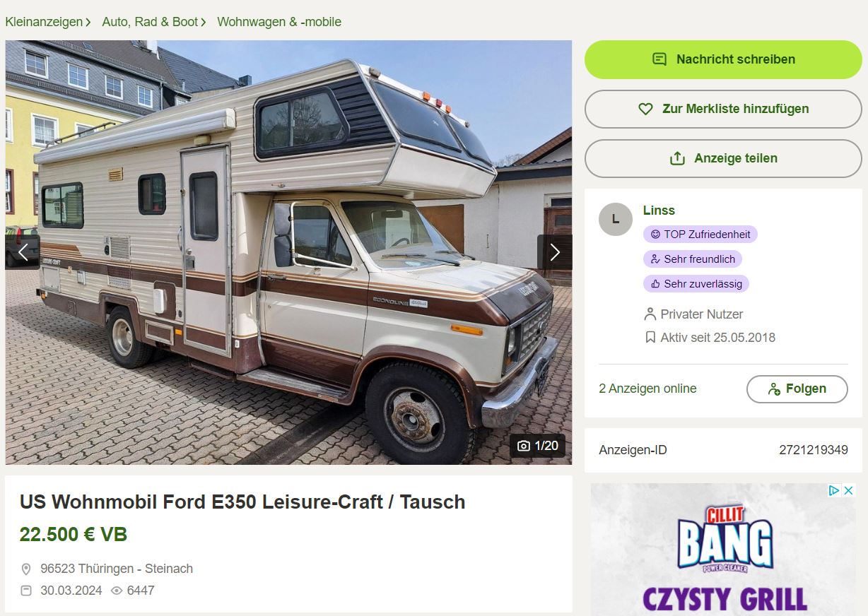Follow the seller with Folgen button
Viewport: 868px width, 616px height.
797,389
